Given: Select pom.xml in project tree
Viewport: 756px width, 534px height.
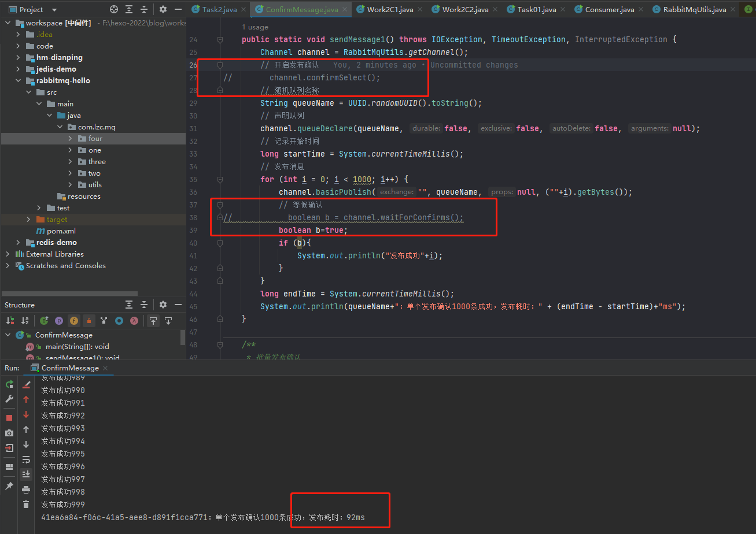Looking at the screenshot, I should (x=61, y=231).
